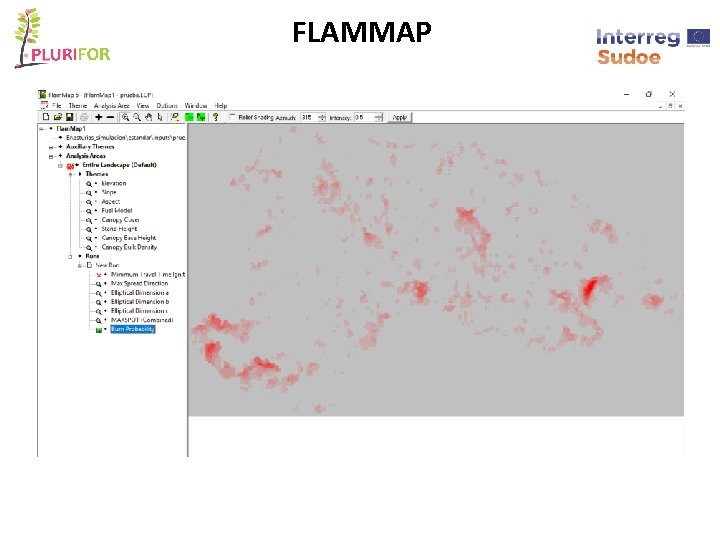The width and height of the screenshot is (720, 540).
Task: Click the red icon beside Entire Landscape
Action: (70, 166)
